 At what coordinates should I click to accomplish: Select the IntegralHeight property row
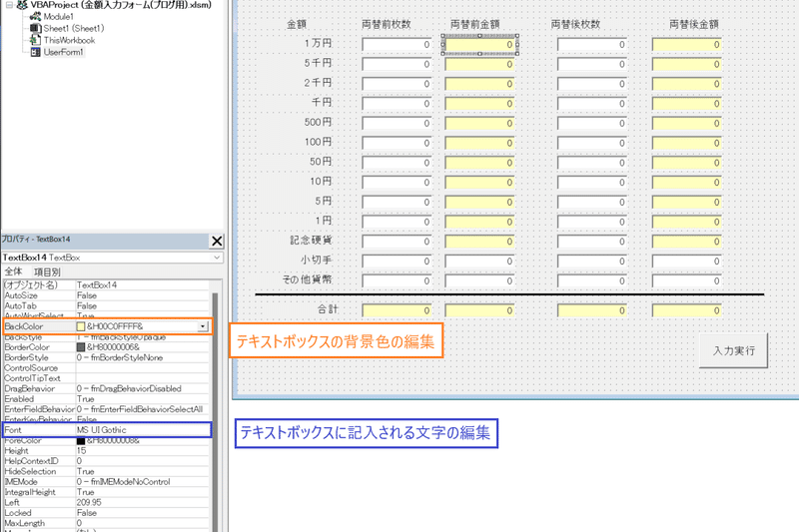[x=107, y=492]
